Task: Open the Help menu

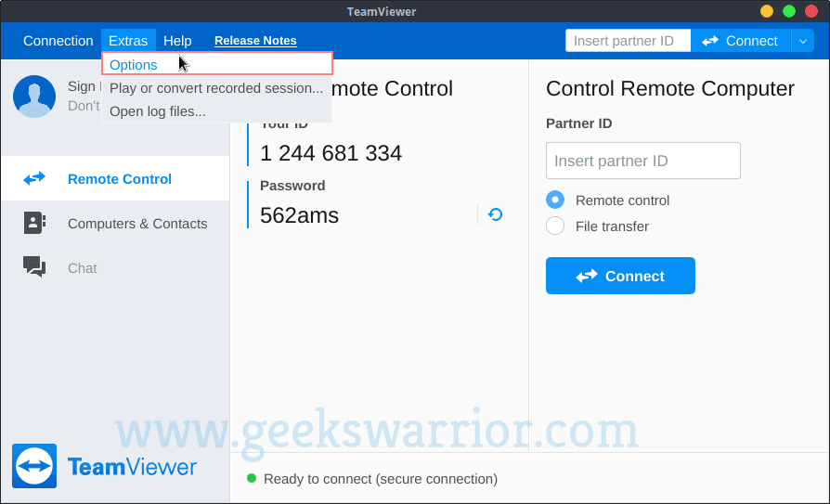Action: tap(177, 41)
